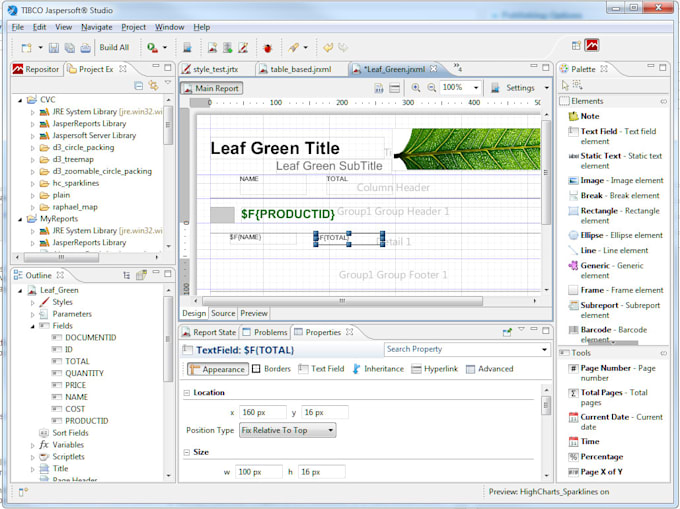Click the Collapse All icon in Project Explorer
The height and width of the screenshot is (509, 680).
[138, 86]
